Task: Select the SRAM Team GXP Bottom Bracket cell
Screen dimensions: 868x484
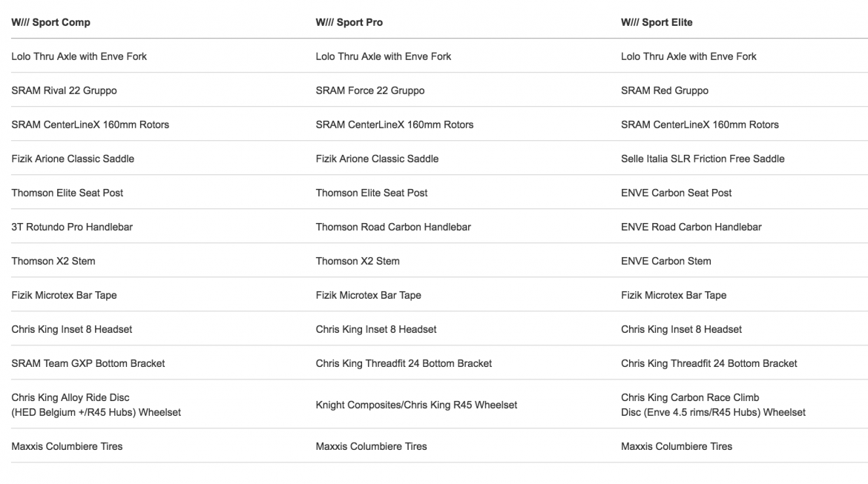Action: pos(88,363)
